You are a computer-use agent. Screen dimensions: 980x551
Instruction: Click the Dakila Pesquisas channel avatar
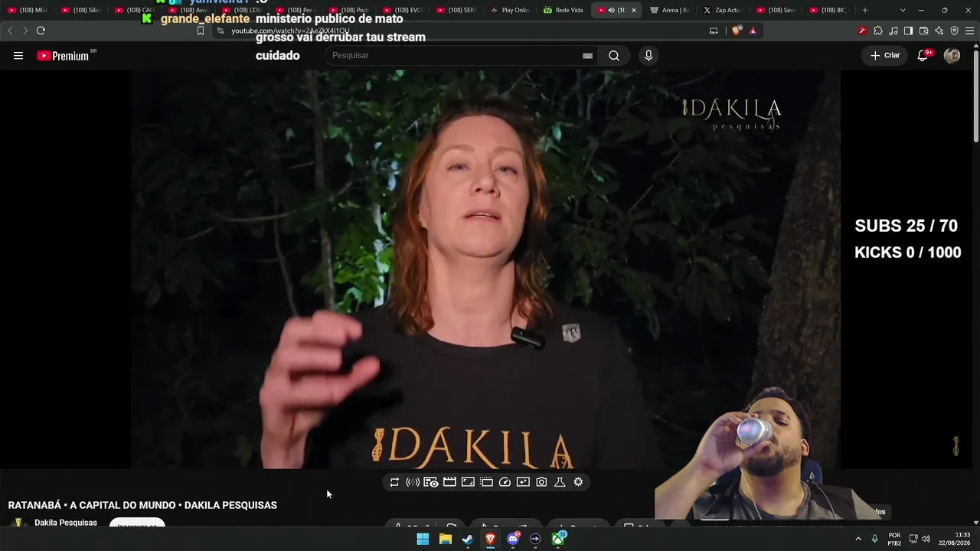pyautogui.click(x=18, y=523)
